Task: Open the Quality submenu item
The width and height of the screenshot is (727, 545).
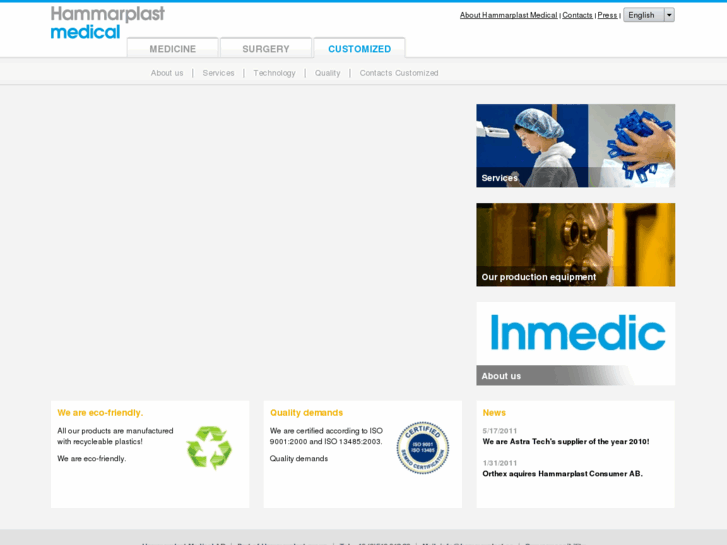Action: 327,73
